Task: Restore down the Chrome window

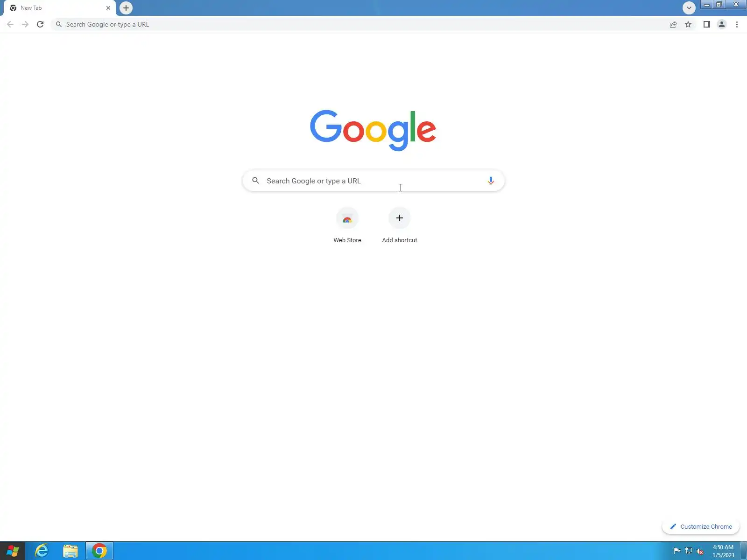Action: tap(719, 5)
